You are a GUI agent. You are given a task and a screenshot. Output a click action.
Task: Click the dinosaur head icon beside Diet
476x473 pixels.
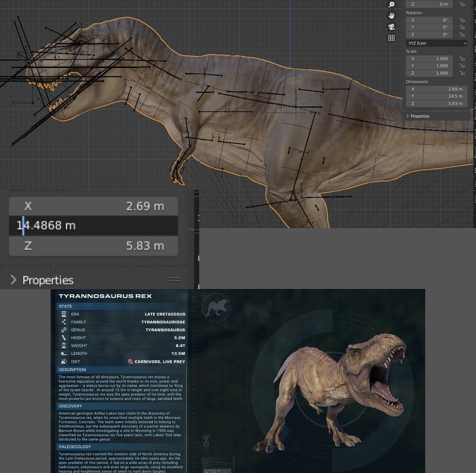pos(64,361)
